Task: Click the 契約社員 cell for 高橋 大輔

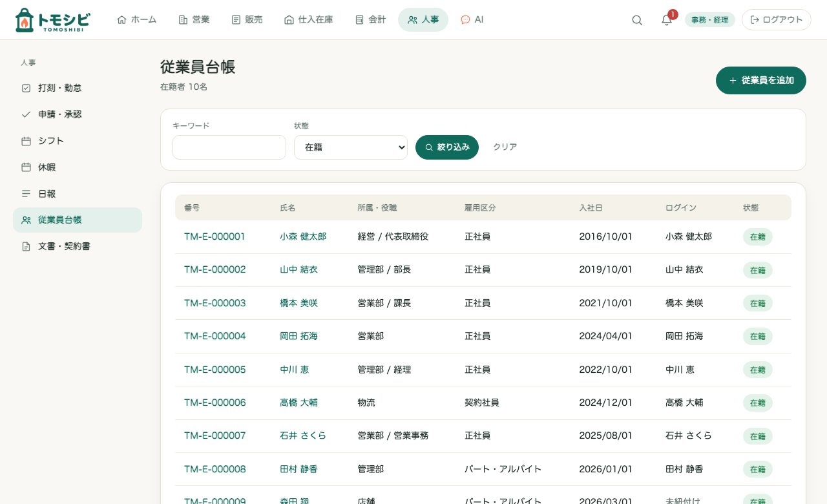Action: [x=482, y=403]
